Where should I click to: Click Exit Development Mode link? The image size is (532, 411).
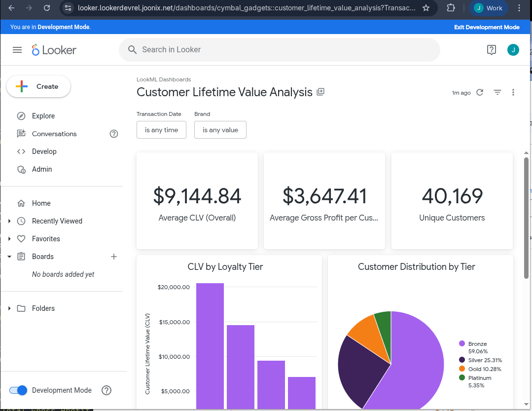pyautogui.click(x=487, y=28)
